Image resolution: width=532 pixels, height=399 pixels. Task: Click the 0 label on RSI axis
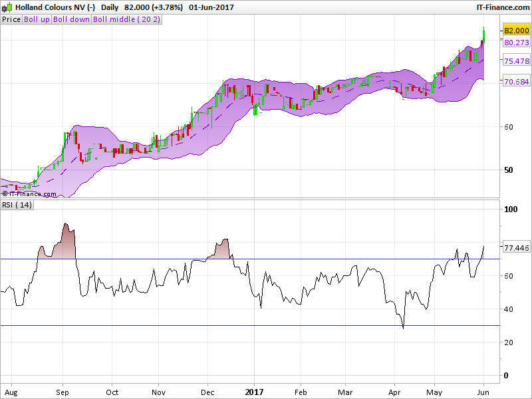pos(506,376)
